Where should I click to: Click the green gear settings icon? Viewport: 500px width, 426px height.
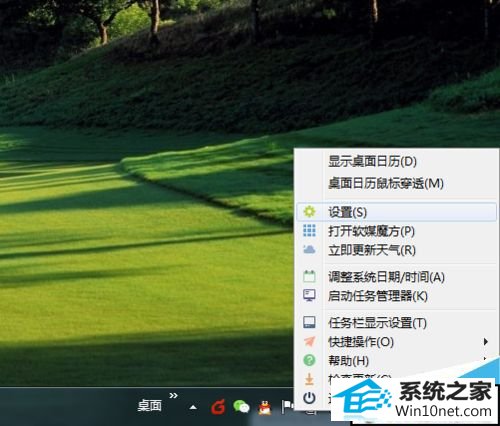[x=309, y=211]
